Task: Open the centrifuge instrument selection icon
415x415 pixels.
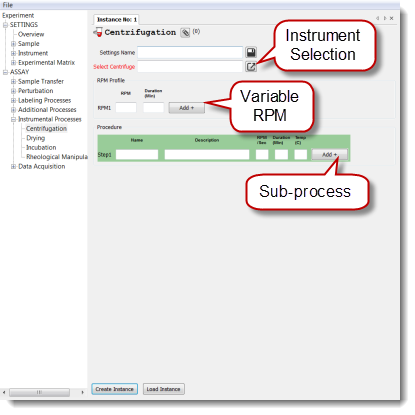Action: [x=251, y=67]
